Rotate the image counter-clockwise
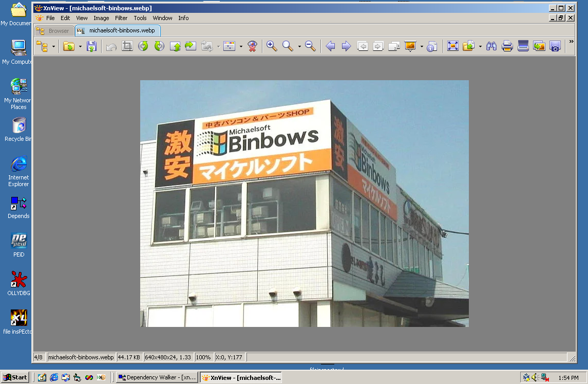 tap(143, 46)
